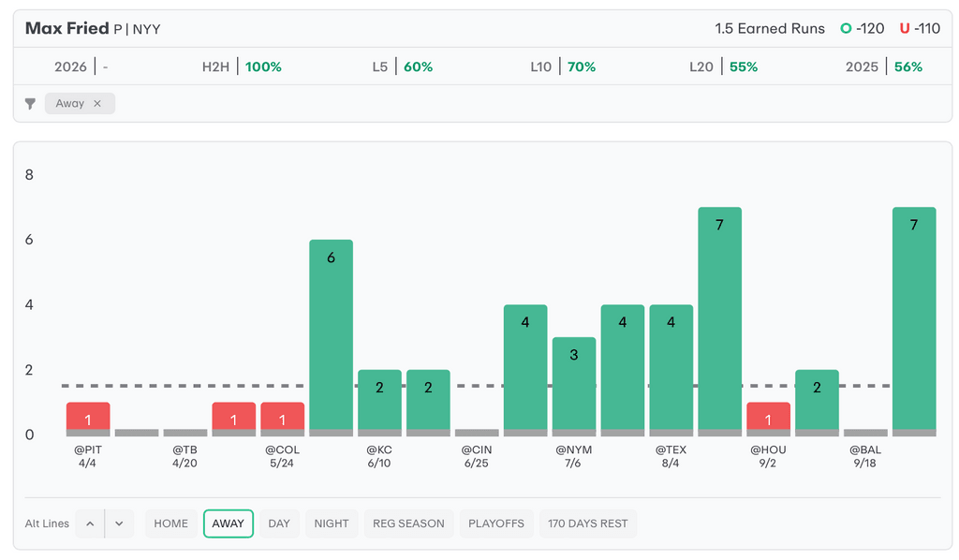Switch to the 2025 56% stat
Viewport: 959px width, 560px height.
(x=883, y=67)
